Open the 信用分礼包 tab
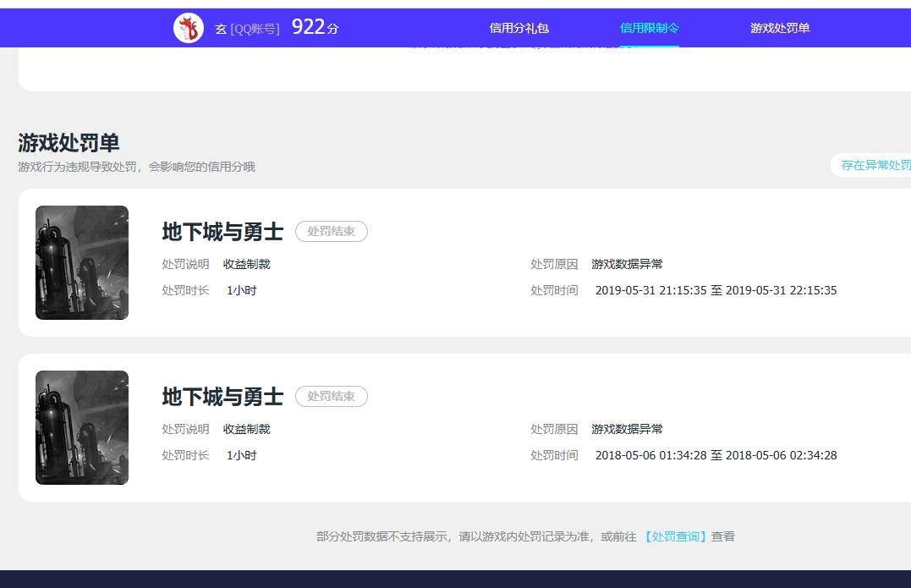Viewport: 911px width, 588px height. click(519, 28)
